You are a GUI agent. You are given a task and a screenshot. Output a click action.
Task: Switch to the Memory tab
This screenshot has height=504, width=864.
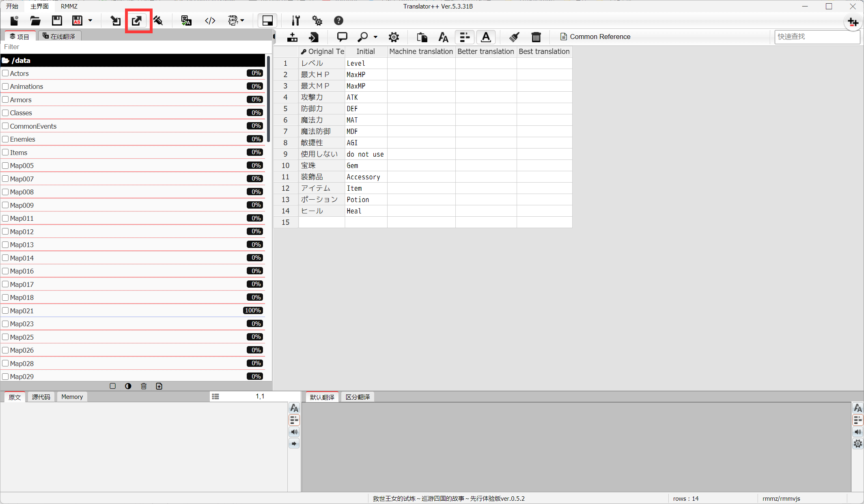(72, 397)
